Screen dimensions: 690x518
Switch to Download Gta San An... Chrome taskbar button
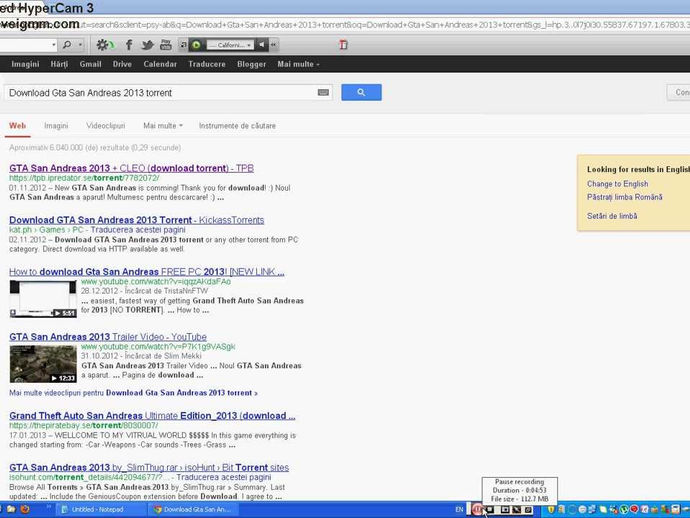point(196,509)
